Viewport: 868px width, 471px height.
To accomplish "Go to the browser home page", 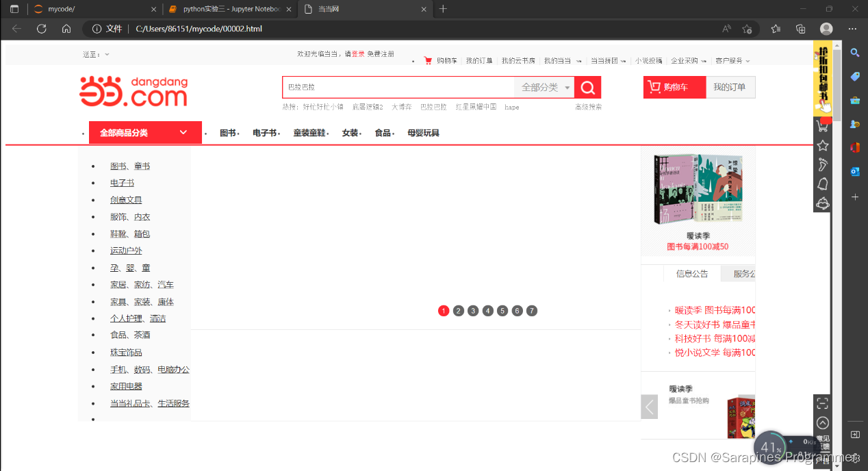I will pos(66,29).
